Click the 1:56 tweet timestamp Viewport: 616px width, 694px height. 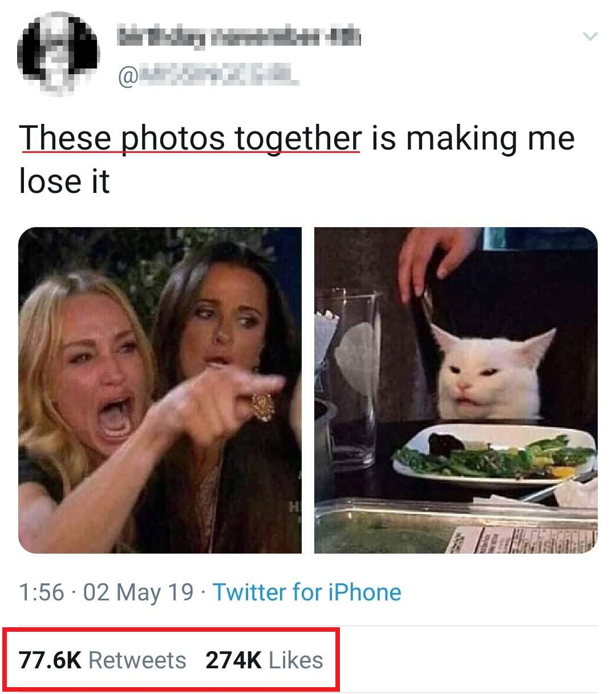pos(41,592)
